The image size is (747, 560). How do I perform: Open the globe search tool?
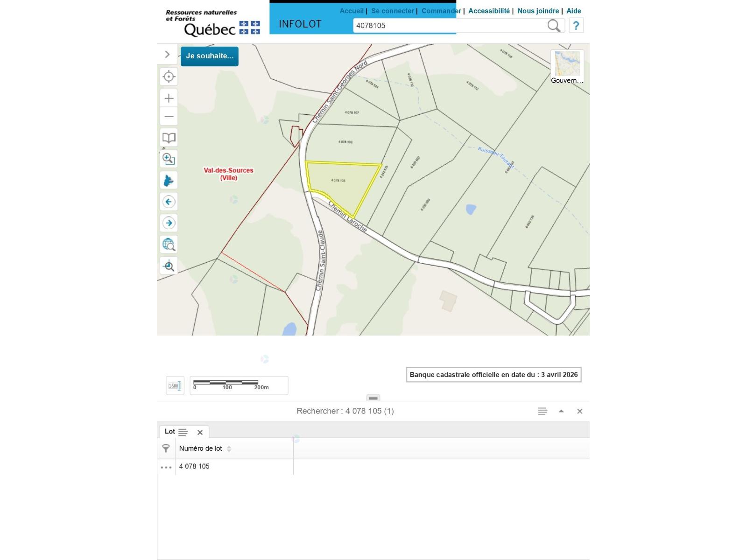169,244
